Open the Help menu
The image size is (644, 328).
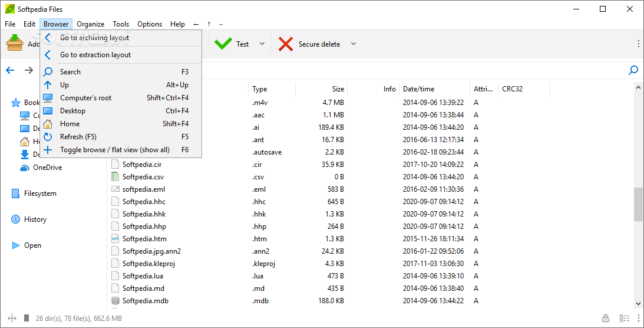click(177, 24)
